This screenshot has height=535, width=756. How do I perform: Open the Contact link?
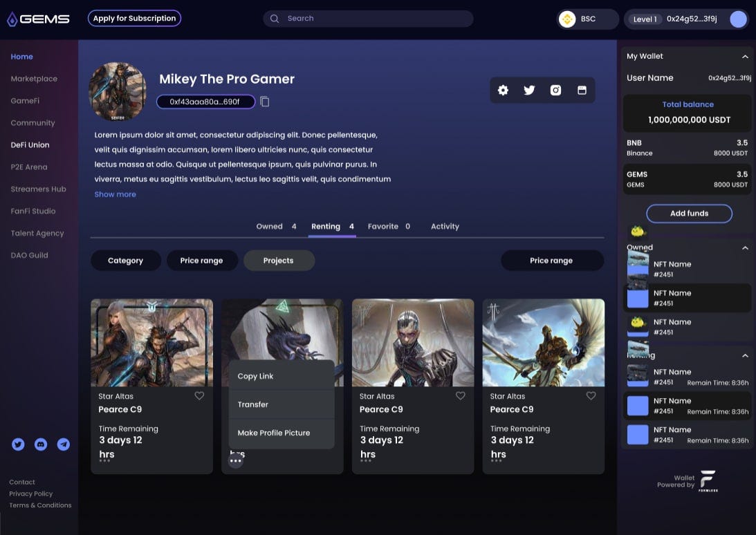22,482
